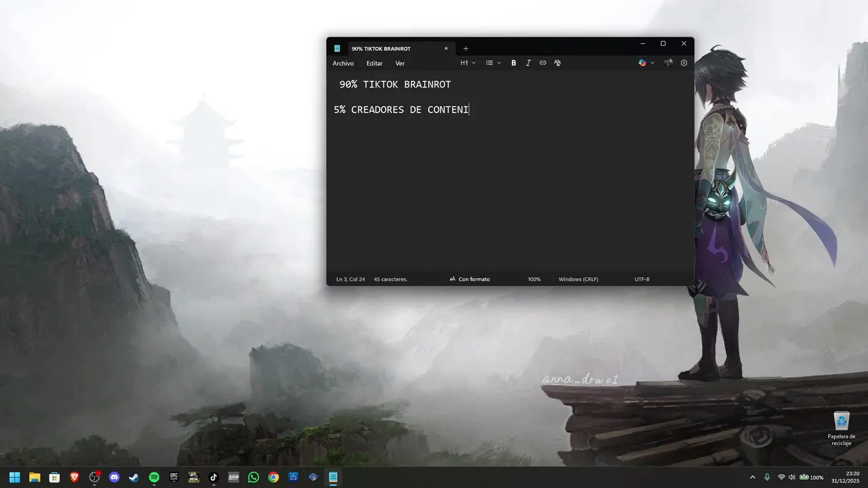868x488 pixels.
Task: Open the H1 heading style dropdown
Action: 468,63
